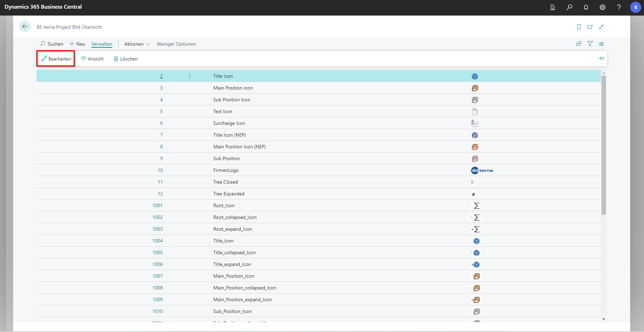
Task: Click the share icon above the list
Action: [579, 44]
